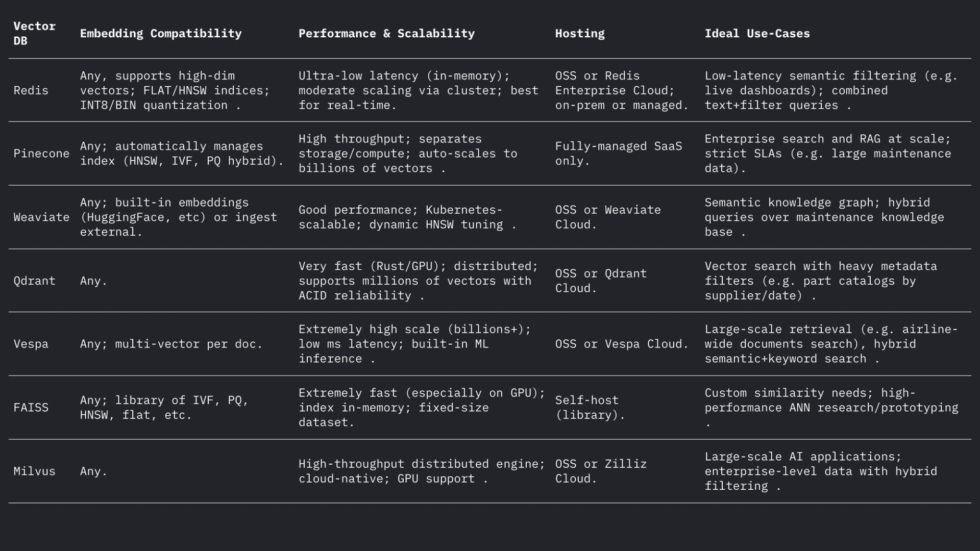Screen dimensions: 980x551
Task: Click the Vector DB column header
Action: [x=34, y=34]
